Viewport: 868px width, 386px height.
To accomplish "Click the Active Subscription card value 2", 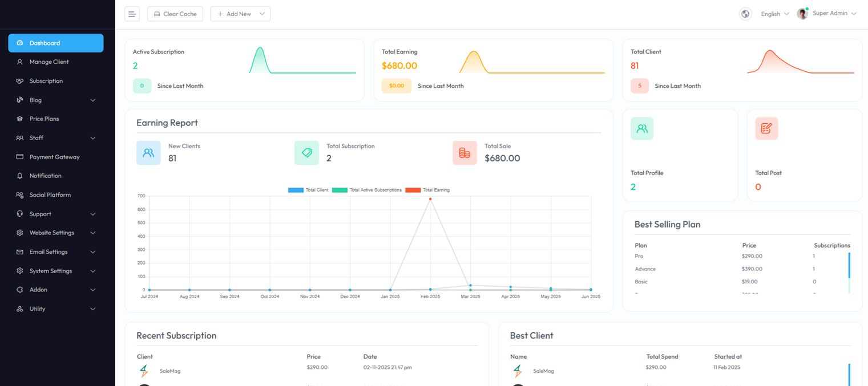I will (x=135, y=66).
